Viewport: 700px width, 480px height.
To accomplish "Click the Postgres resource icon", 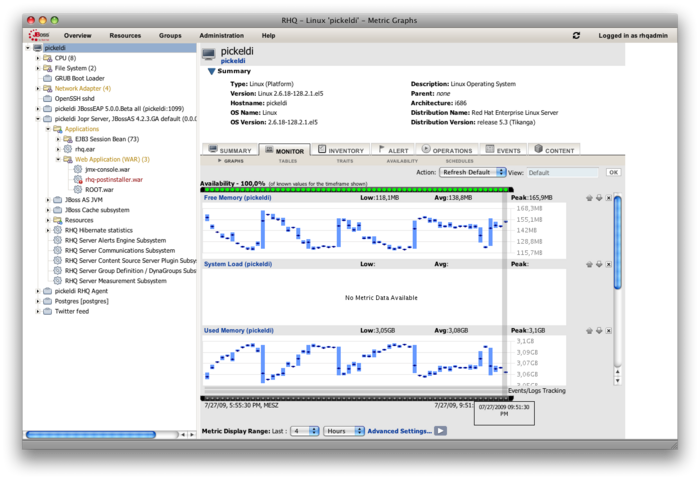I will point(48,301).
